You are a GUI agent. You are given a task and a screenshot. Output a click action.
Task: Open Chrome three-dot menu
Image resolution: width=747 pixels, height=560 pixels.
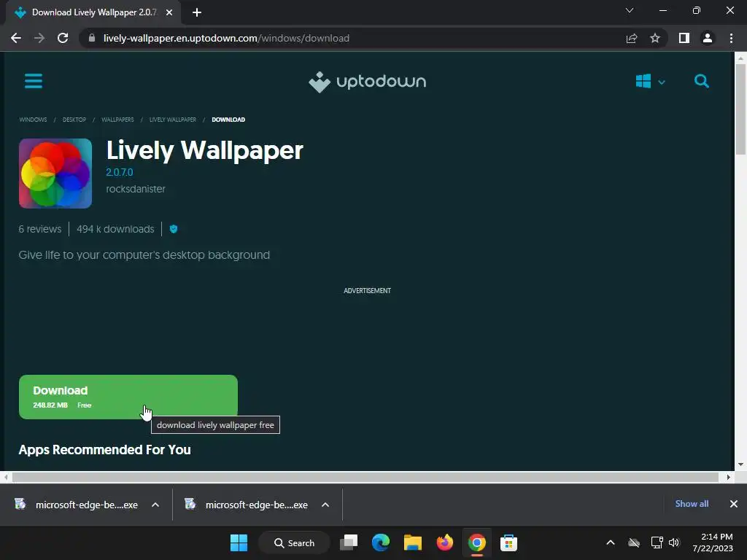click(x=731, y=38)
